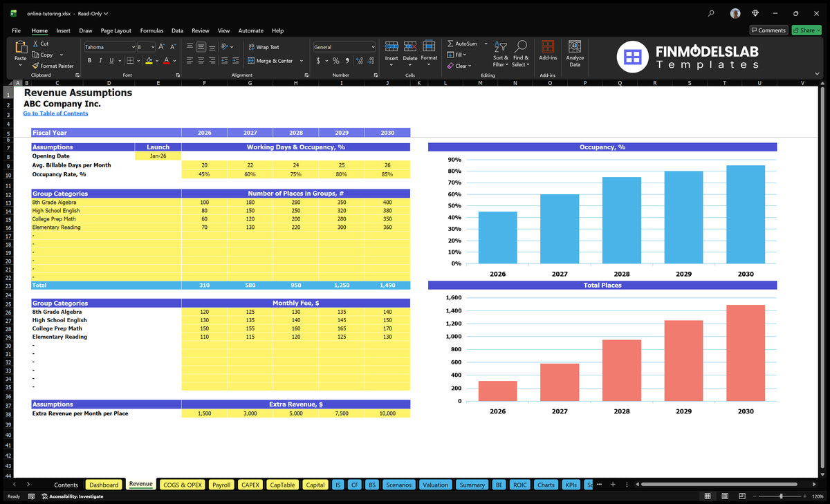Click the Decrease Font Size icon
The height and width of the screenshot is (504, 830).
[x=173, y=47]
